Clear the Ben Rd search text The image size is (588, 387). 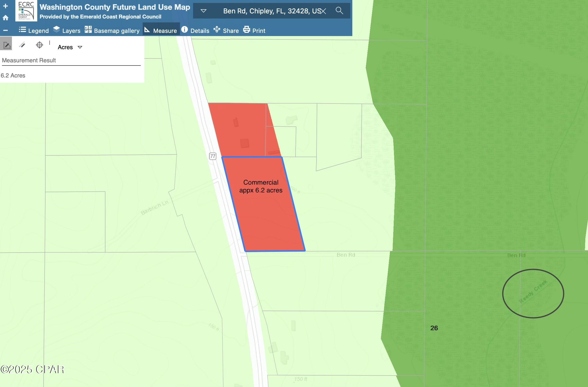click(x=323, y=11)
